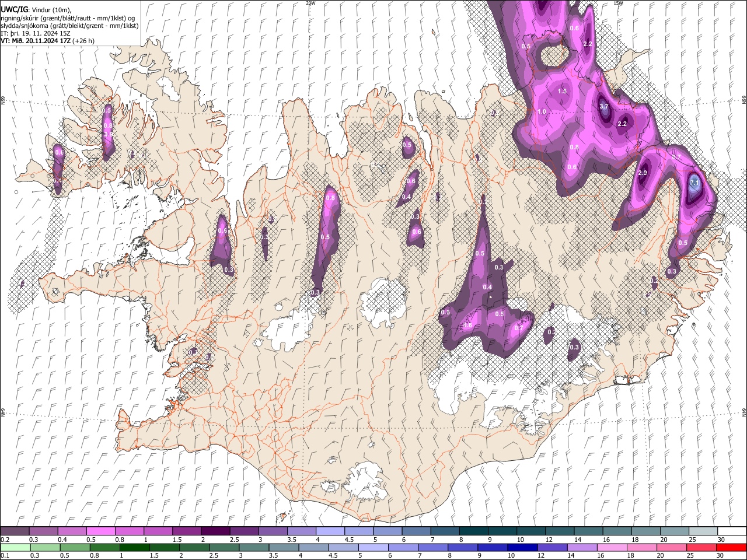The image size is (747, 560).
Task: Click the '20W' longitude label
Action: (x=310, y=3)
